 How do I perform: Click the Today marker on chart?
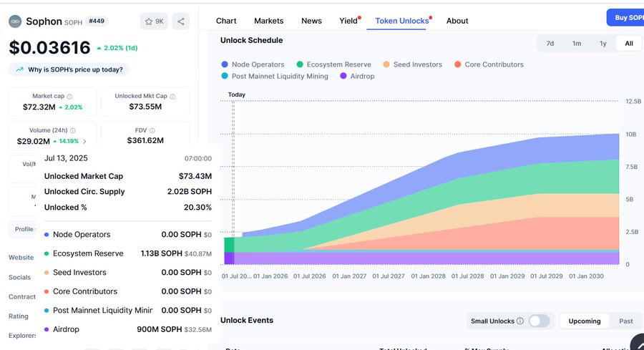237,94
